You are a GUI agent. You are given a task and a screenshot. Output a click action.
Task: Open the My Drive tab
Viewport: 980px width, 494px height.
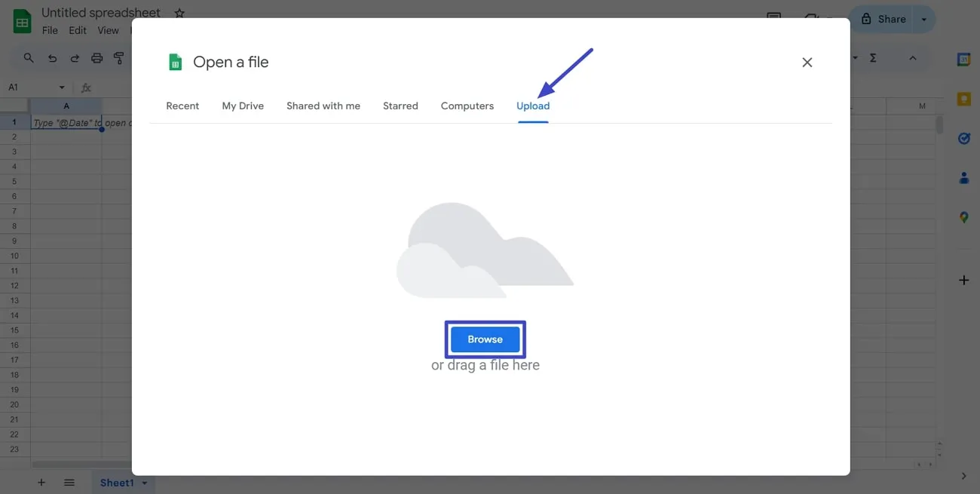click(243, 106)
